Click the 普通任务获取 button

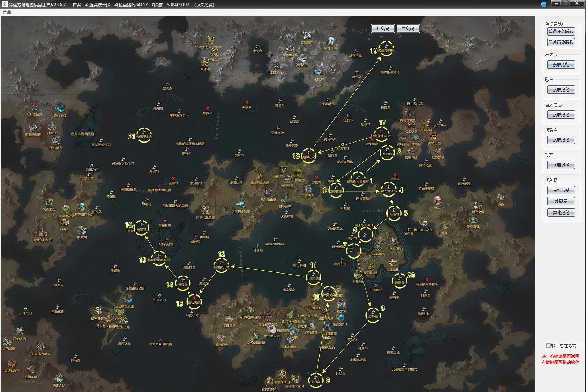point(561,31)
